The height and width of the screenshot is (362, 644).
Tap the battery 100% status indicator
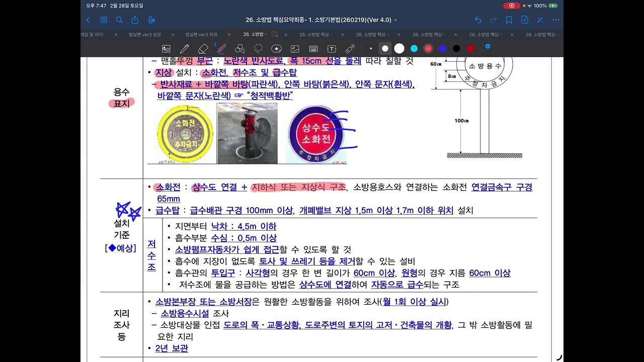point(546,6)
